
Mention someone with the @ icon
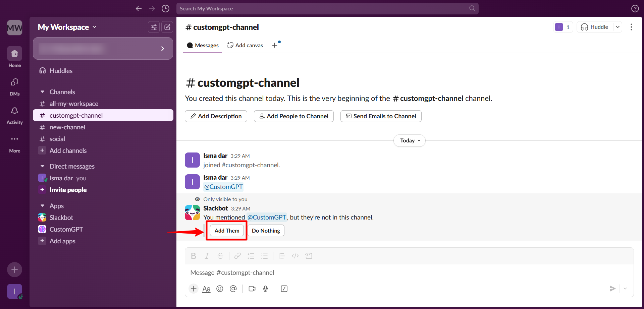(x=233, y=289)
